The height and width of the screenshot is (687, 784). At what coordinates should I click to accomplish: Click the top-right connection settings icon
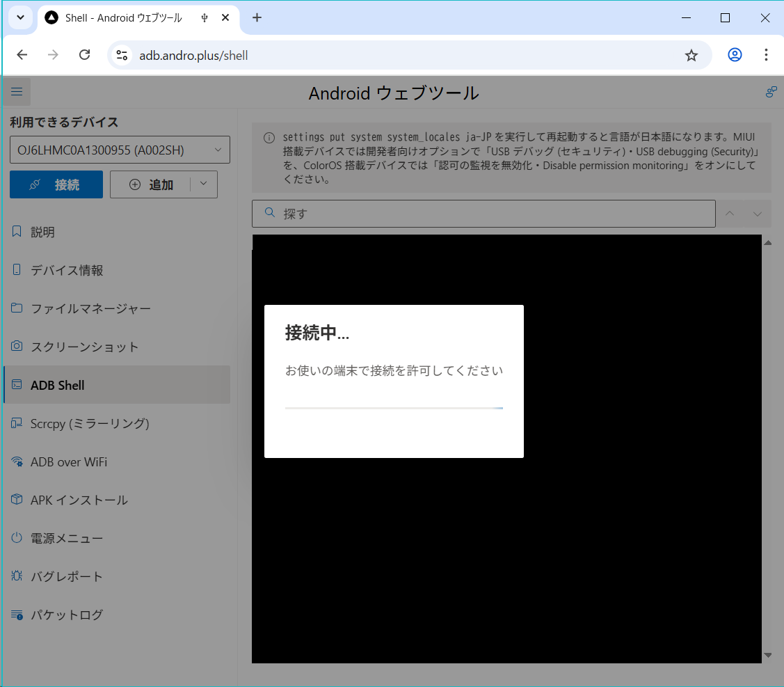[771, 92]
